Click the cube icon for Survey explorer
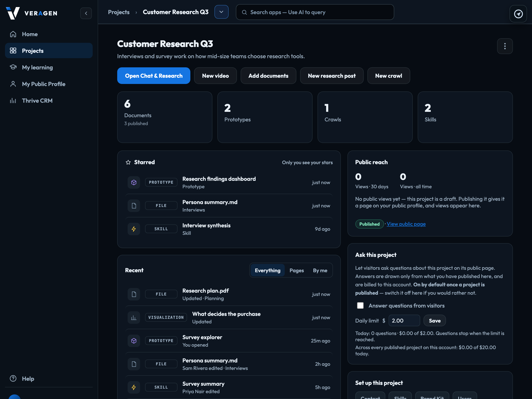The height and width of the screenshot is (399, 532). click(134, 341)
